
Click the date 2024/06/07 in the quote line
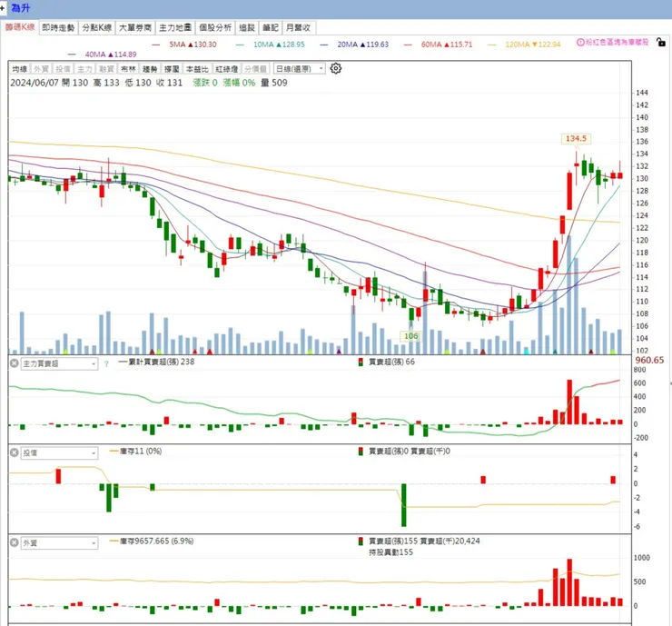click(x=35, y=83)
